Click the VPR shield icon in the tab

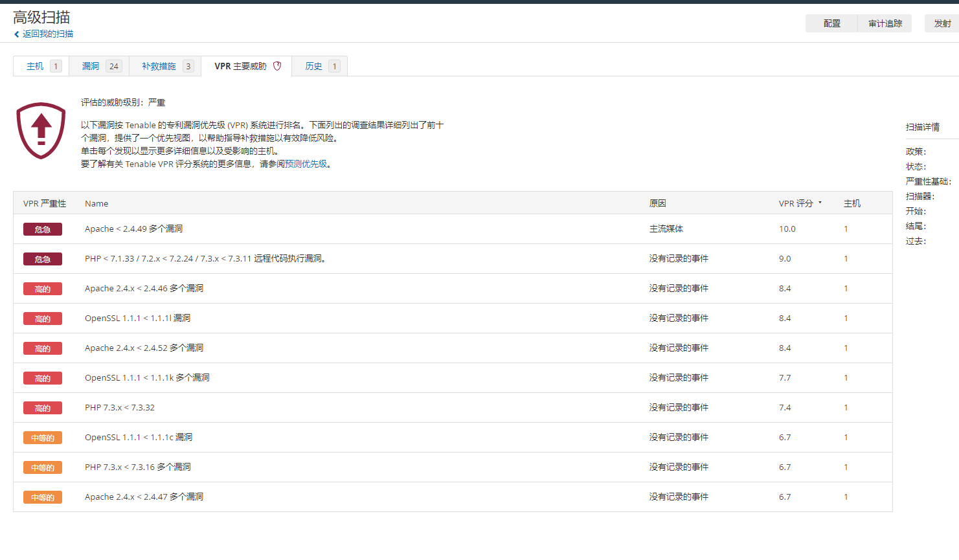pos(277,66)
